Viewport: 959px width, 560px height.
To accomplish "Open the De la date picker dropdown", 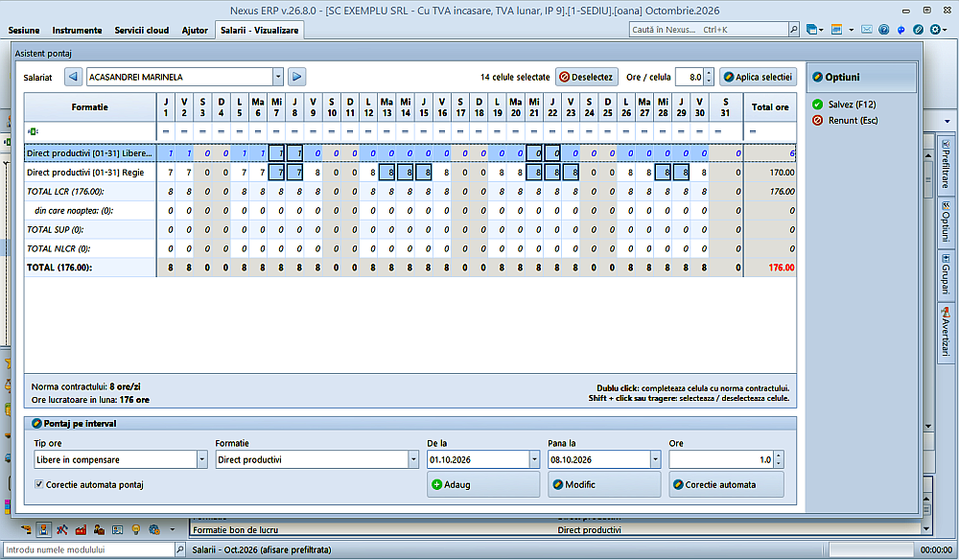I will coord(534,459).
